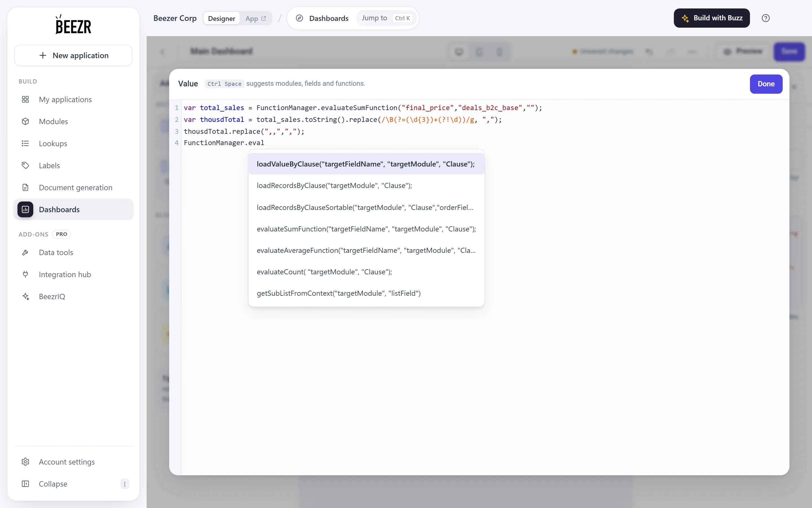Viewport: 812px width, 508px height.
Task: Switch to App mode
Action: click(x=255, y=18)
